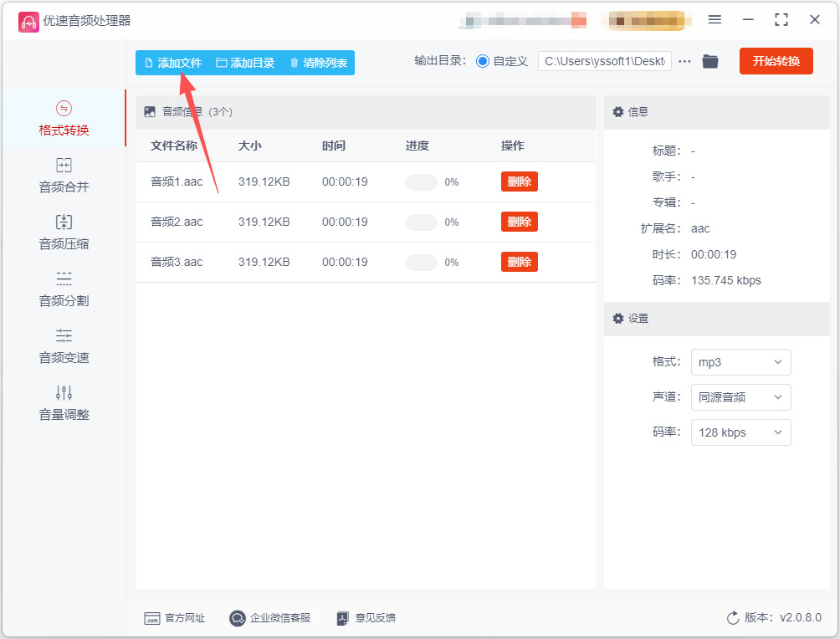Click the output path input field
The width and height of the screenshot is (840, 639).
click(x=604, y=61)
